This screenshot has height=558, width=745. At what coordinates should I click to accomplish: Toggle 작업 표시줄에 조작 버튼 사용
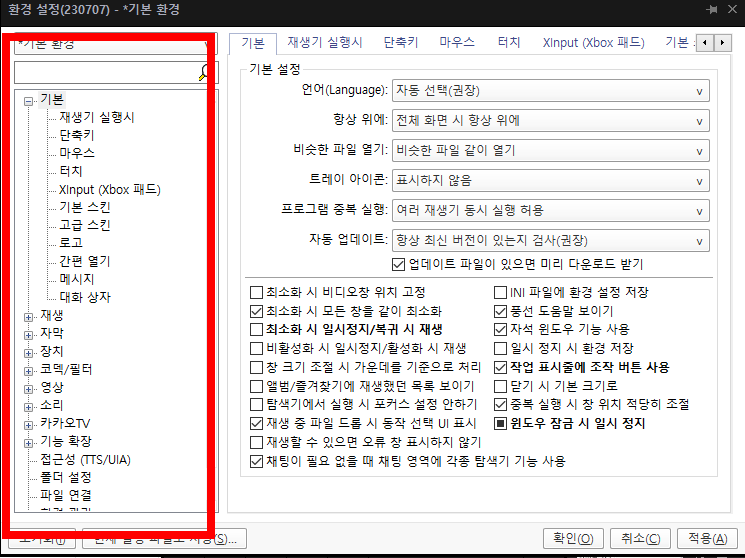[500, 367]
